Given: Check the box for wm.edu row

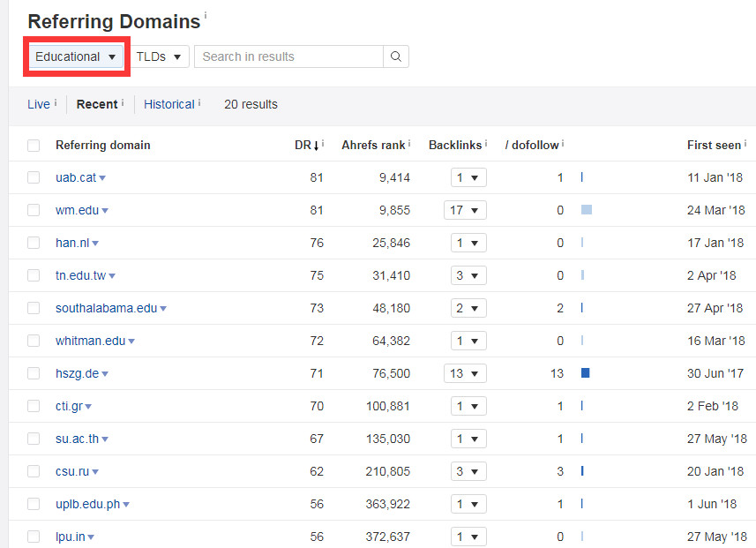Looking at the screenshot, I should pos(34,210).
